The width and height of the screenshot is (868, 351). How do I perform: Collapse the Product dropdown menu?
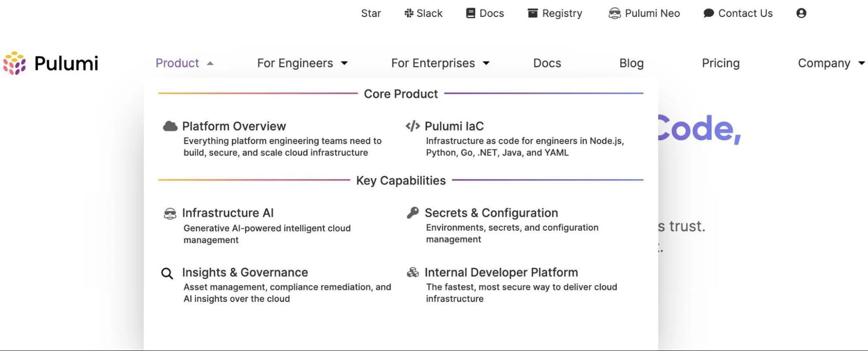click(x=185, y=63)
